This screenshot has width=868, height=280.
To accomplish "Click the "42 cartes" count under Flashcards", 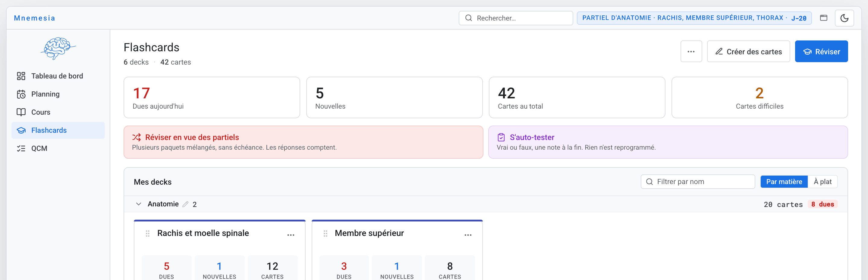I will 175,62.
